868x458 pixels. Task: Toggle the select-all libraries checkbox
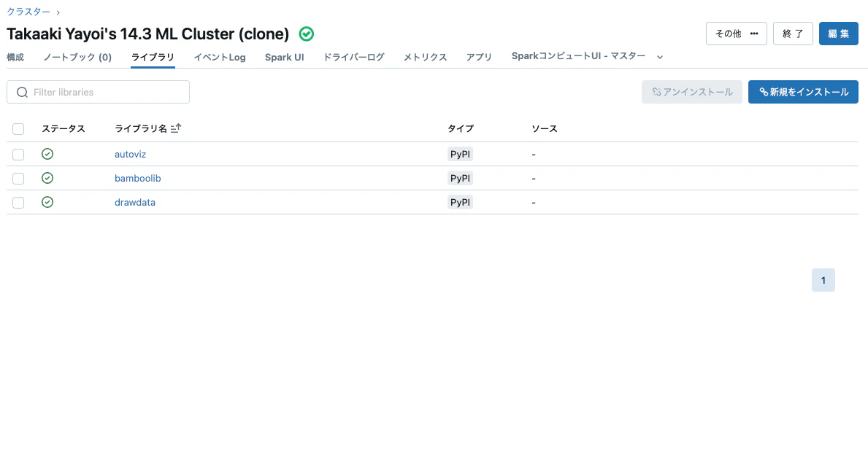point(18,129)
